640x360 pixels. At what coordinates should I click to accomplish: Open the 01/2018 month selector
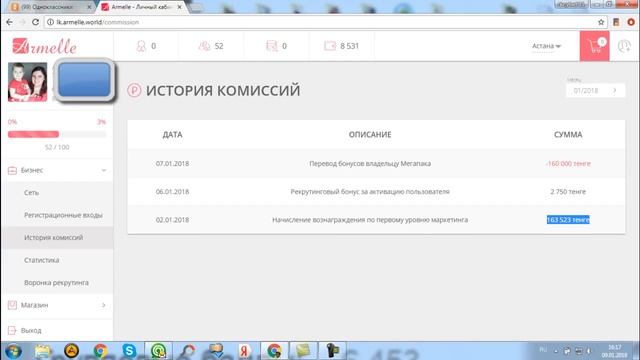[x=595, y=91]
